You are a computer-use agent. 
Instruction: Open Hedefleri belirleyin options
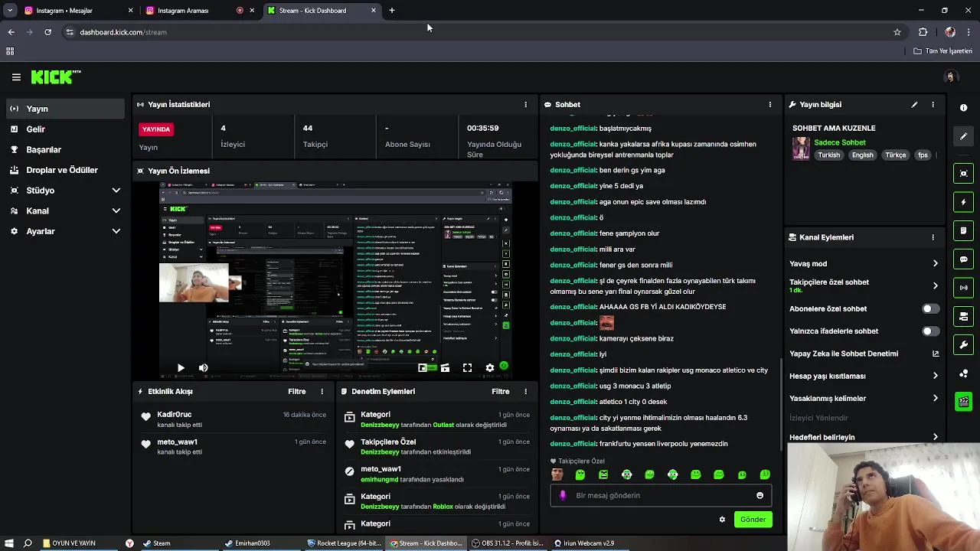point(935,437)
